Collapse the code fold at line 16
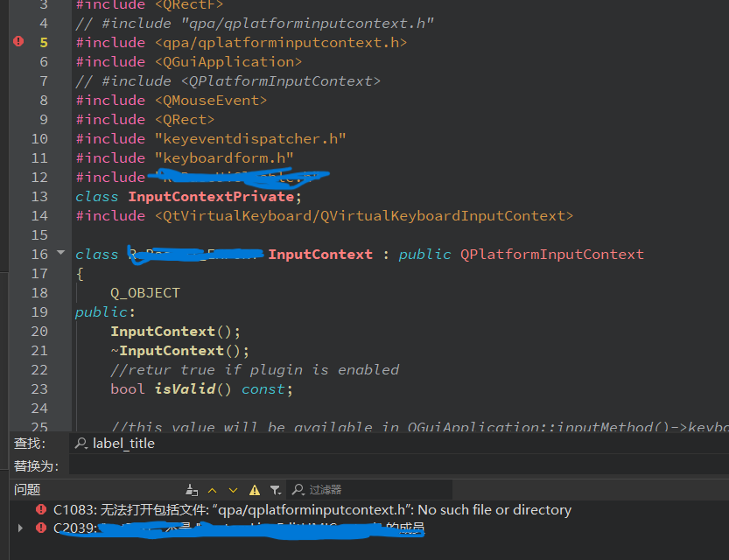Viewport: 729px width, 560px height. [x=60, y=253]
